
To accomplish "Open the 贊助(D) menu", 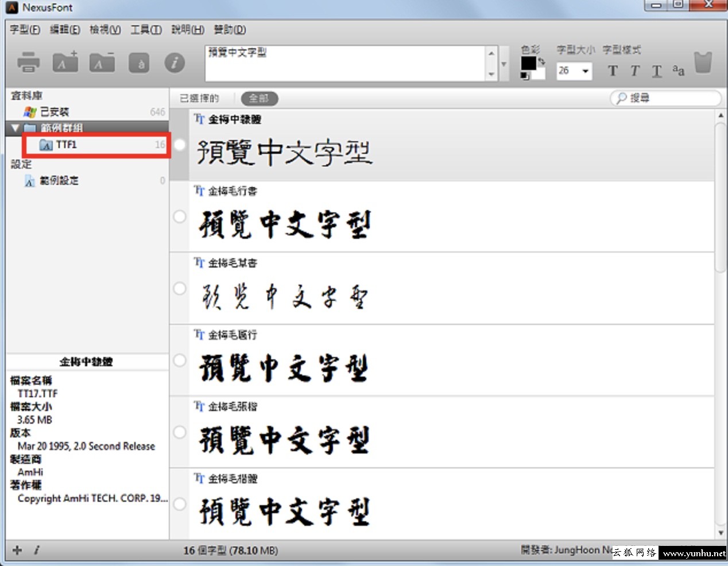I will tap(230, 29).
